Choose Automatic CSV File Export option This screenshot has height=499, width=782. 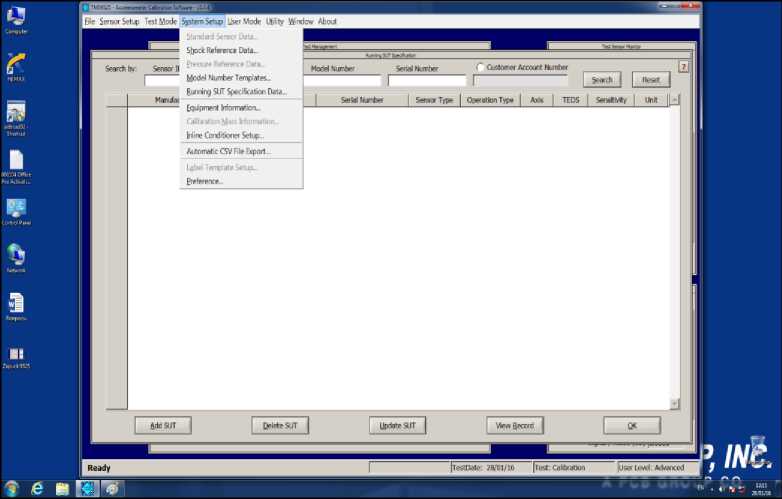click(228, 151)
